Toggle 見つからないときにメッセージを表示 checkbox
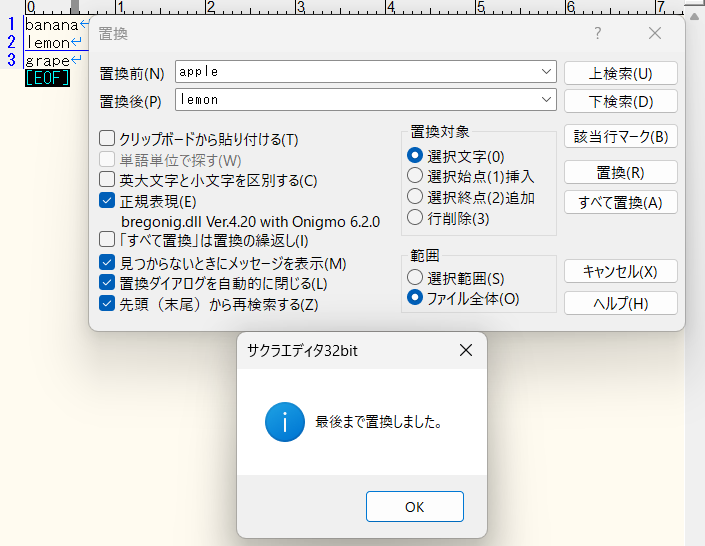The height and width of the screenshot is (546, 705). [x=108, y=263]
